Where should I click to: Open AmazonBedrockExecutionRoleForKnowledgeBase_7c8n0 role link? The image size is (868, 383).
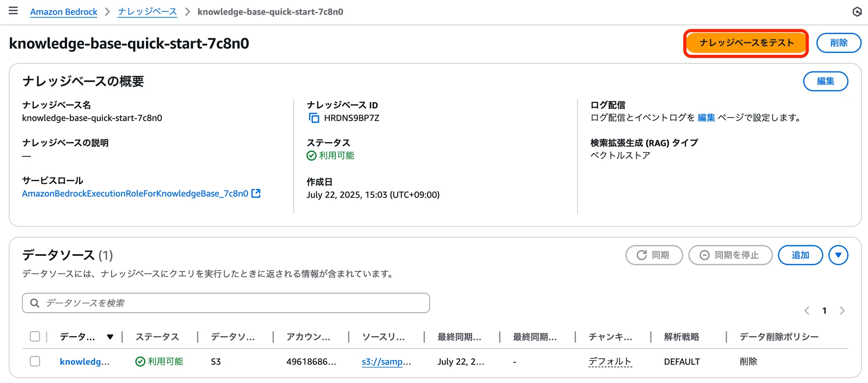135,194
